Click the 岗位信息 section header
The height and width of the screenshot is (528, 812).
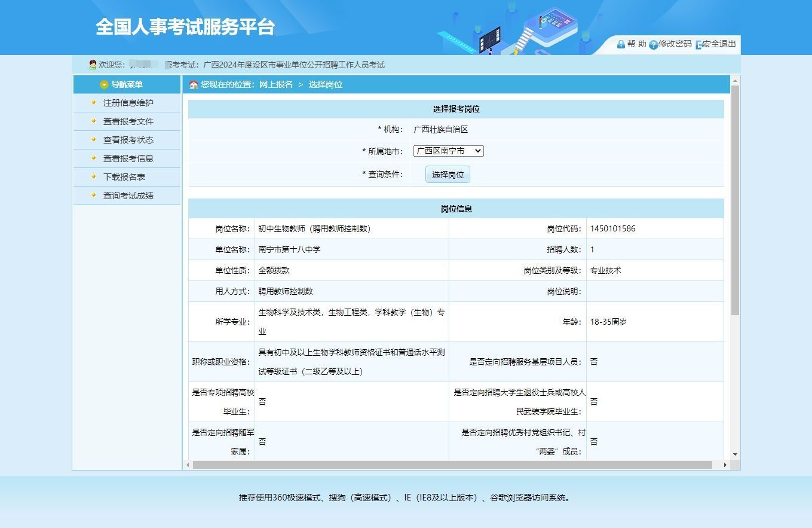point(456,209)
